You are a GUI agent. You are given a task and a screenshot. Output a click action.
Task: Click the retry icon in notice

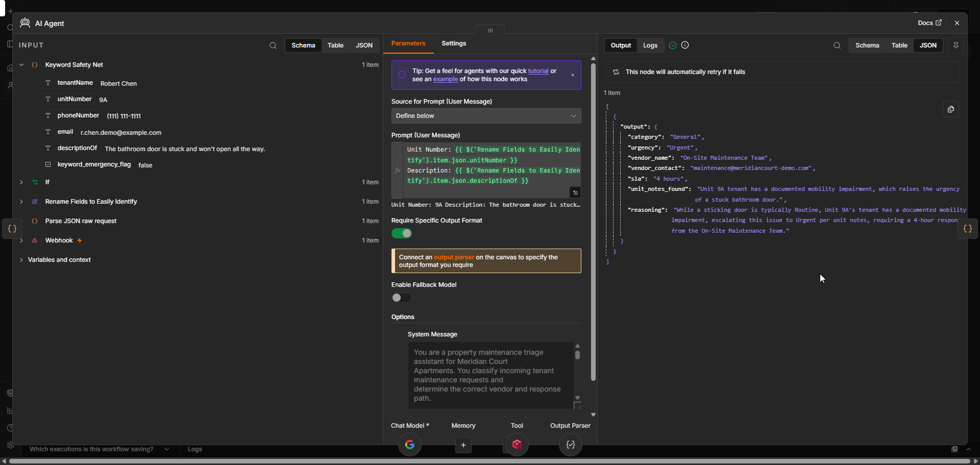pyautogui.click(x=616, y=72)
